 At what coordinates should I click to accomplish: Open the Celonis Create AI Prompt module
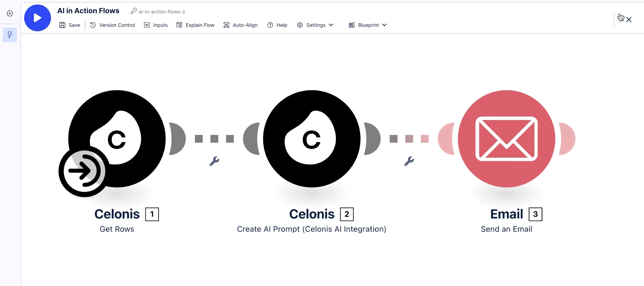coord(311,139)
